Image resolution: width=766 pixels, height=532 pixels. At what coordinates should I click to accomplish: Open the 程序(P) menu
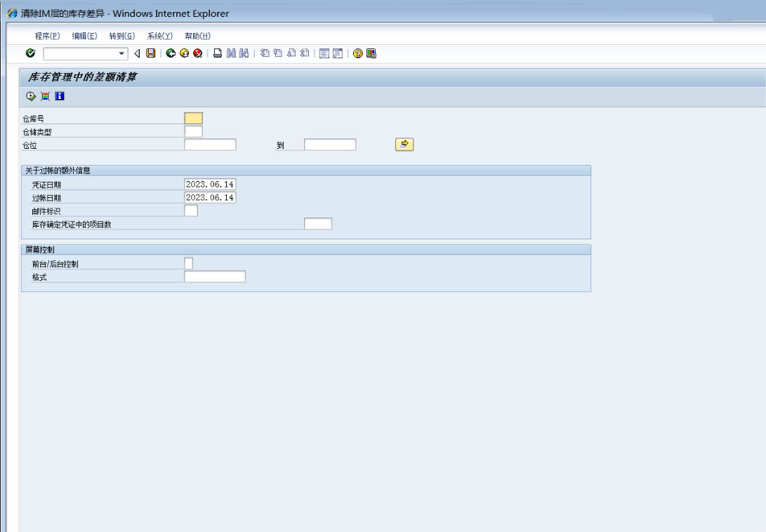47,36
